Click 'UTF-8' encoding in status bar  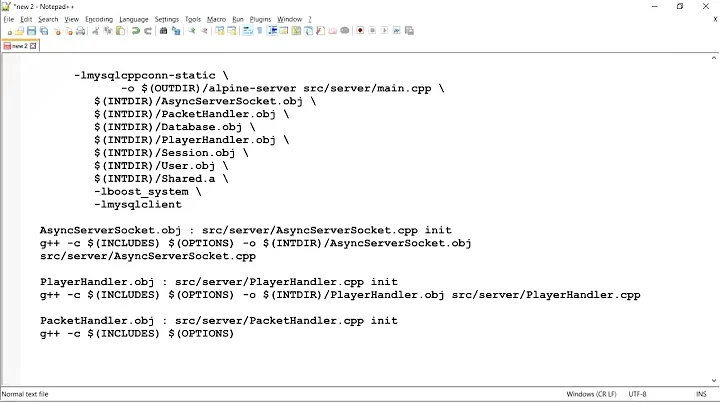click(637, 394)
